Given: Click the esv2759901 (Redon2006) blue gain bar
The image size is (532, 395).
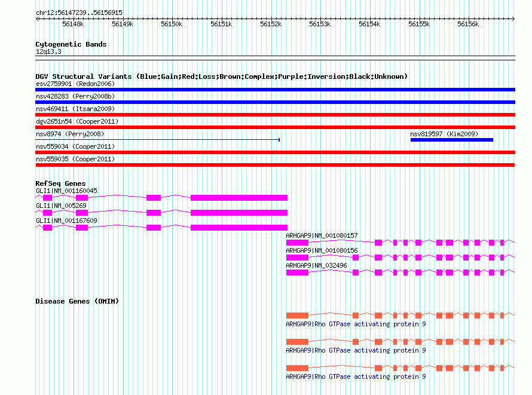Looking at the screenshot, I should [275, 90].
